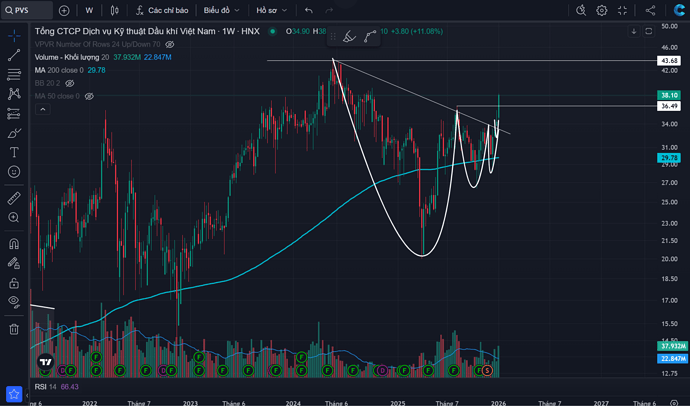Undo the last chart action
The height and width of the screenshot is (406, 690).
point(309,10)
